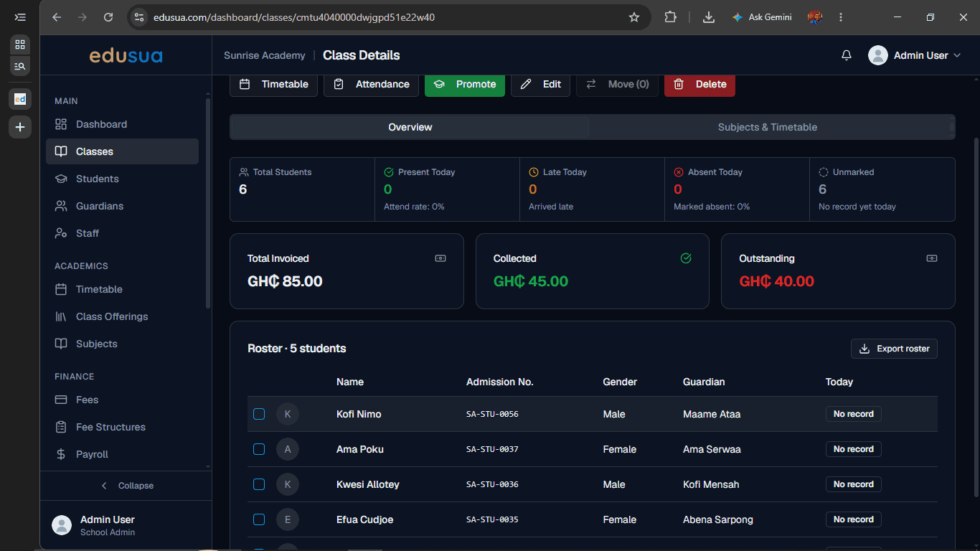The width and height of the screenshot is (980, 551).
Task: Open Fee Structures in the sidebar
Action: (x=122, y=427)
